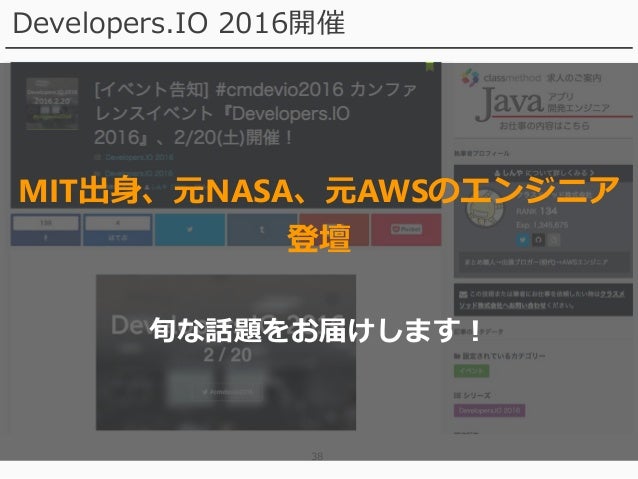Select the green イベント category tag

(472, 371)
